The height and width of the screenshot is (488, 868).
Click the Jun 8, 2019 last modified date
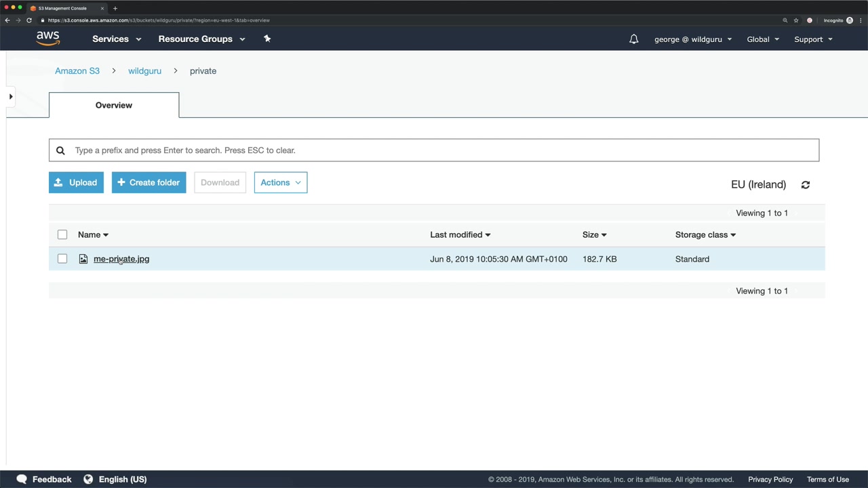(x=498, y=259)
